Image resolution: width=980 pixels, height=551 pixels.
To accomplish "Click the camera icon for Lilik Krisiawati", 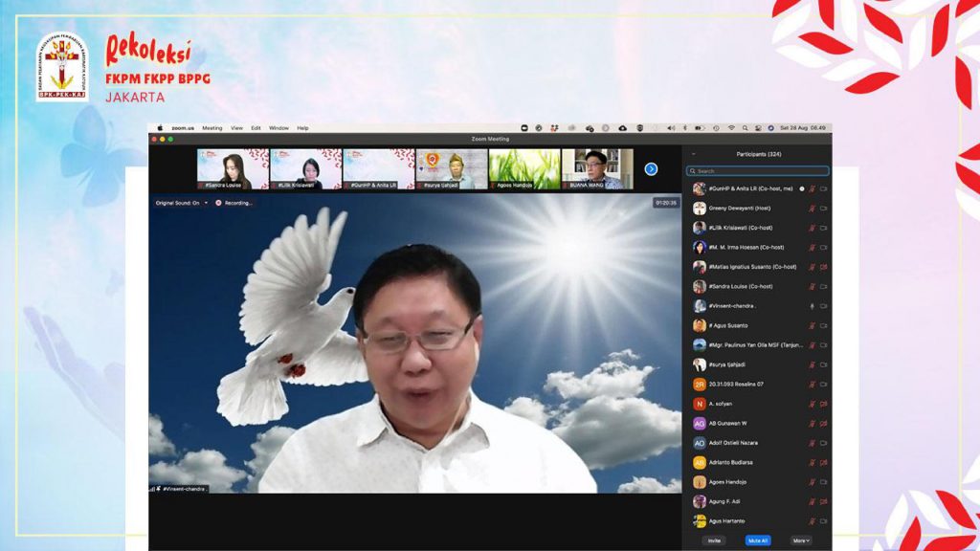I will (823, 228).
